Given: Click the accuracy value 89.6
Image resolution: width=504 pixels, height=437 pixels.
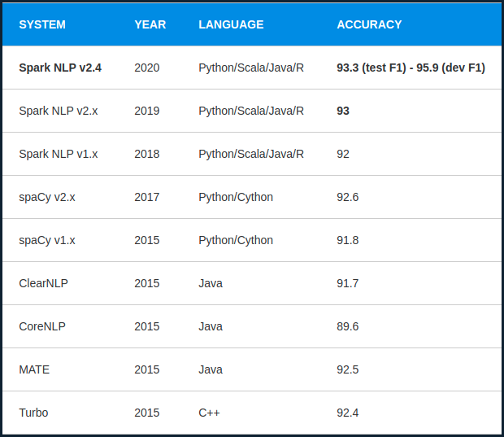Looking at the screenshot, I should (347, 326).
